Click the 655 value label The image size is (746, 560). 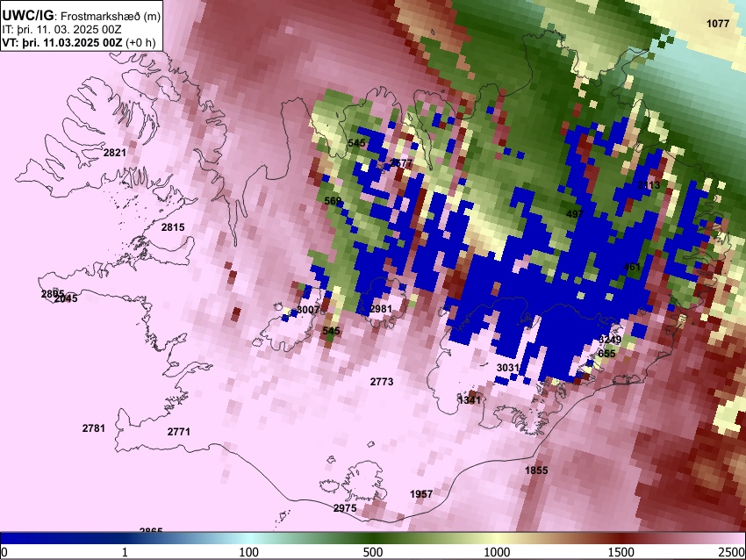[x=606, y=353]
